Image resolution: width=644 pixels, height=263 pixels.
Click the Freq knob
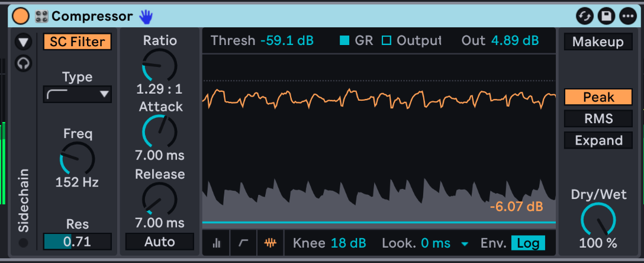pyautogui.click(x=77, y=159)
